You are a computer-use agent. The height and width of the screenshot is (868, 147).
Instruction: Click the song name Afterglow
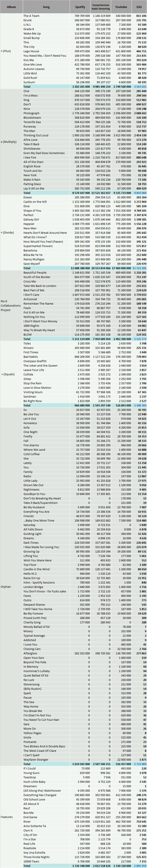coord(30,653)
